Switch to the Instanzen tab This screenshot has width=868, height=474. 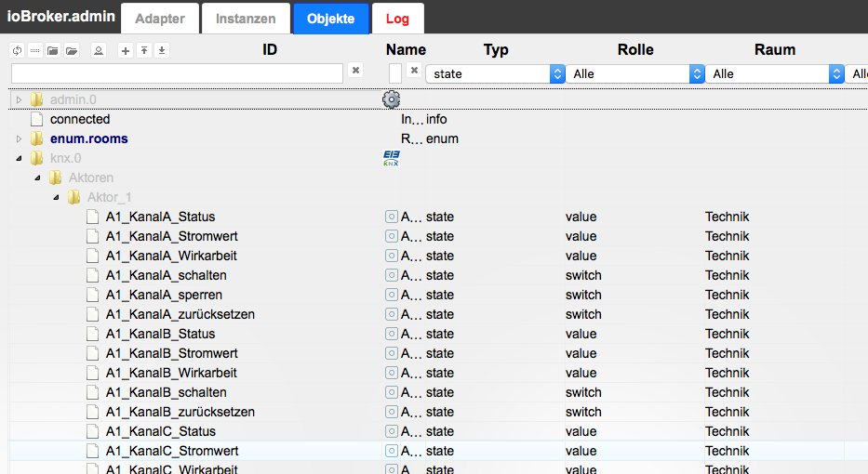click(246, 19)
